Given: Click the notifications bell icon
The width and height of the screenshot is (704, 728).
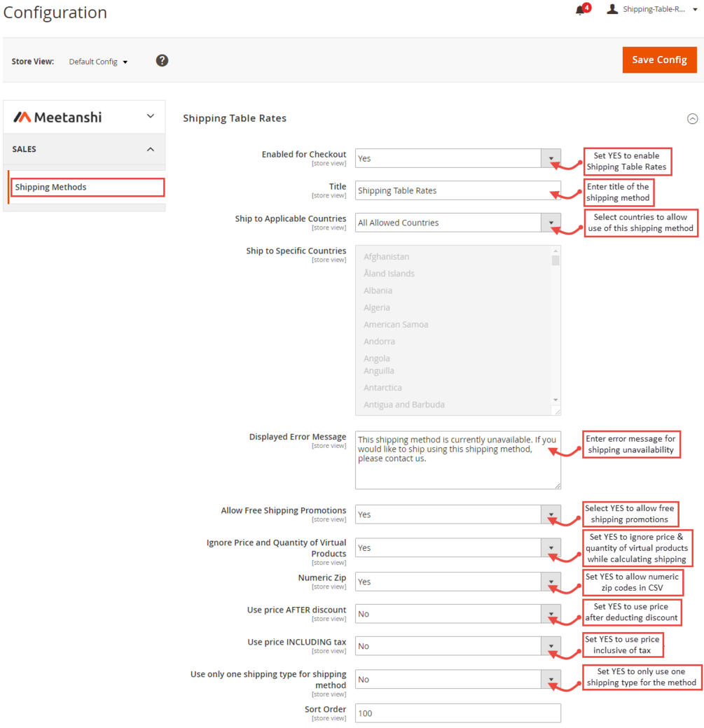Looking at the screenshot, I should point(580,10).
